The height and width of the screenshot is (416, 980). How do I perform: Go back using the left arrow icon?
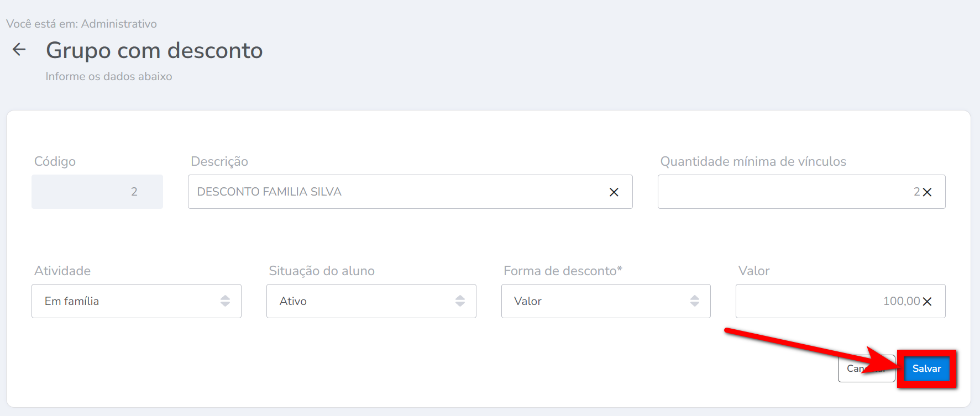19,50
